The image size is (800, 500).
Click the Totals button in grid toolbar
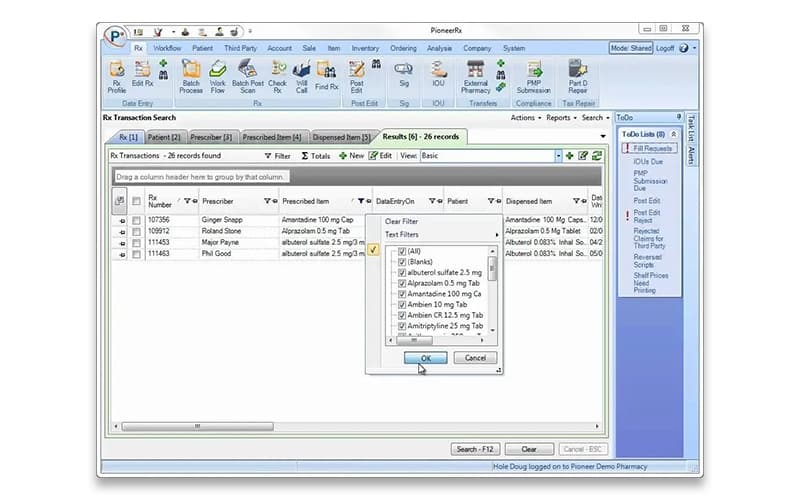tap(316, 156)
